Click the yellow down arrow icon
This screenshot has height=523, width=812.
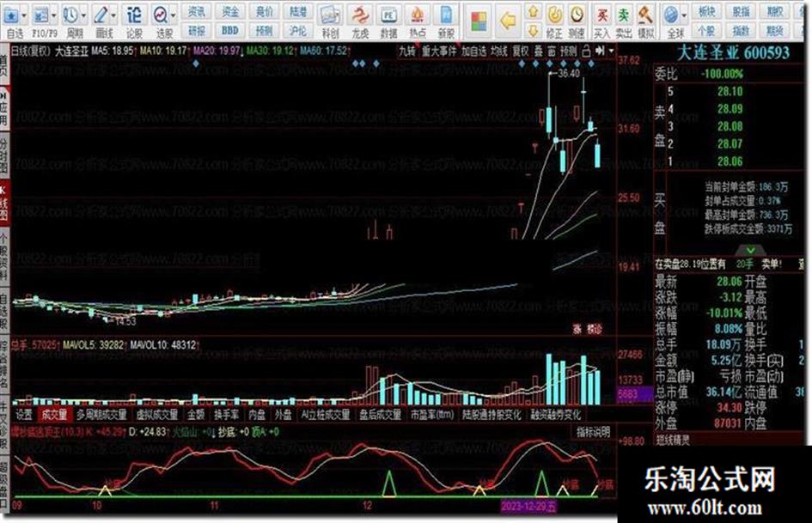(x=534, y=31)
